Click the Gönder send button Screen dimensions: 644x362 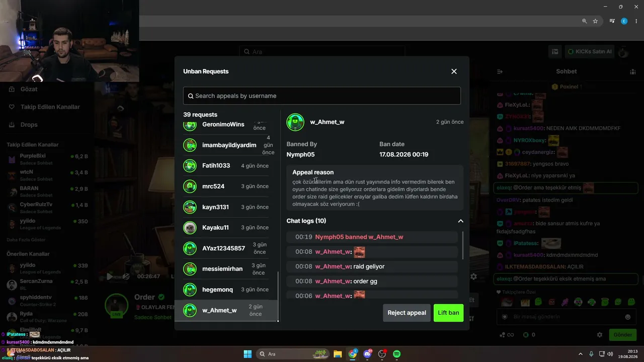point(623,335)
